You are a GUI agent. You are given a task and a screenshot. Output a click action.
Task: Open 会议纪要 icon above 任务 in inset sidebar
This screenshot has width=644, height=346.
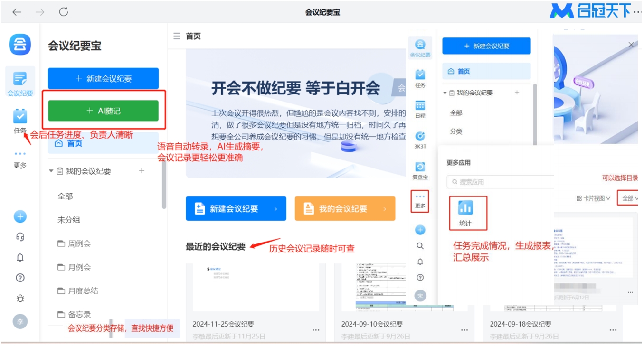[x=420, y=47]
